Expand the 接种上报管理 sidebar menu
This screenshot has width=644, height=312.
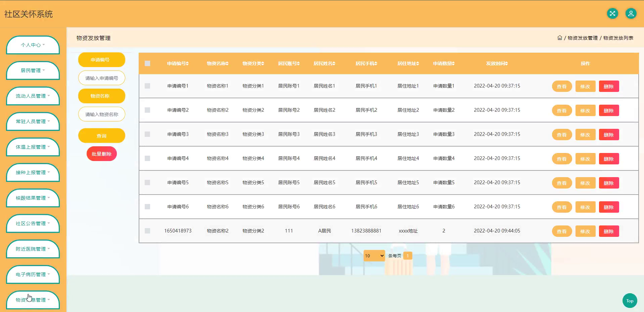click(33, 172)
